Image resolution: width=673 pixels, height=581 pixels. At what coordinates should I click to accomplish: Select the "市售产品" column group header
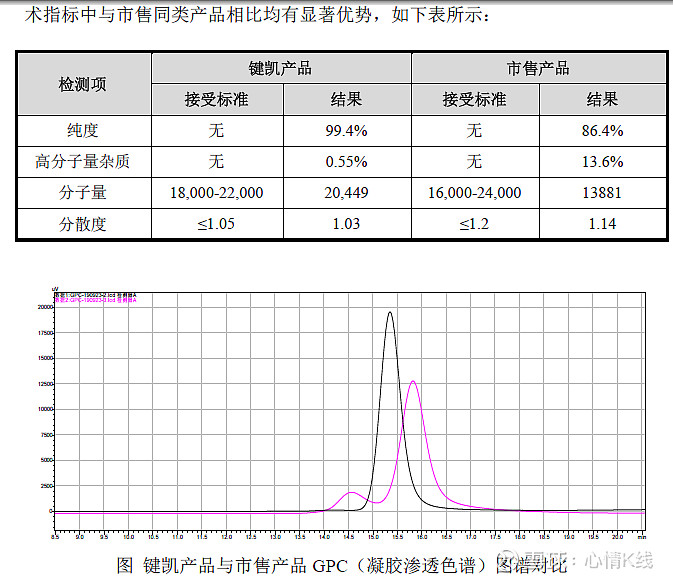(539, 68)
